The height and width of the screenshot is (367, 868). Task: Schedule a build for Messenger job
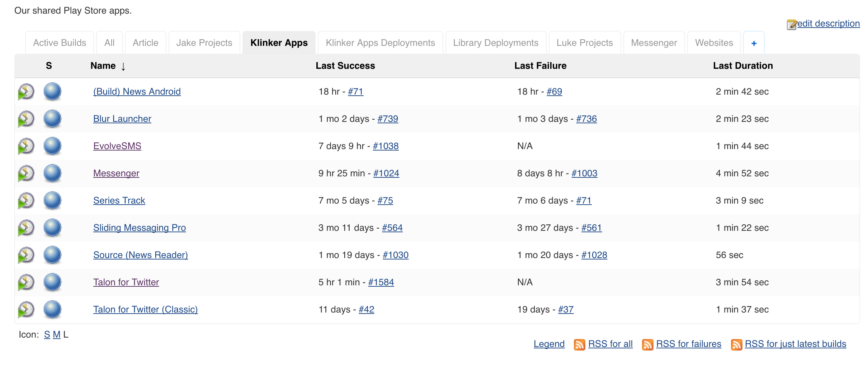tap(26, 173)
